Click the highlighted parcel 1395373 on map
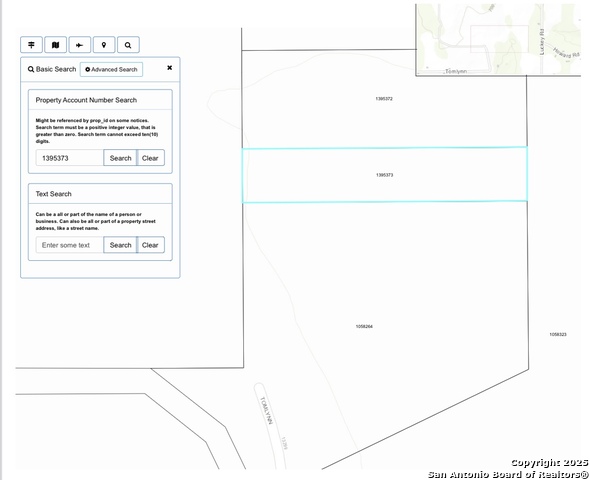 [385, 175]
